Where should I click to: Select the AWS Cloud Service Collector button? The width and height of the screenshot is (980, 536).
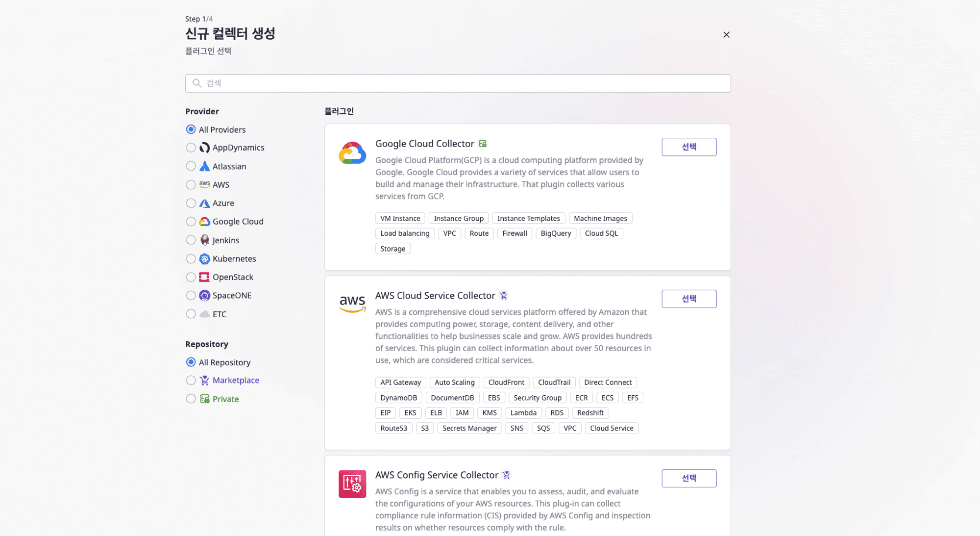pos(689,299)
